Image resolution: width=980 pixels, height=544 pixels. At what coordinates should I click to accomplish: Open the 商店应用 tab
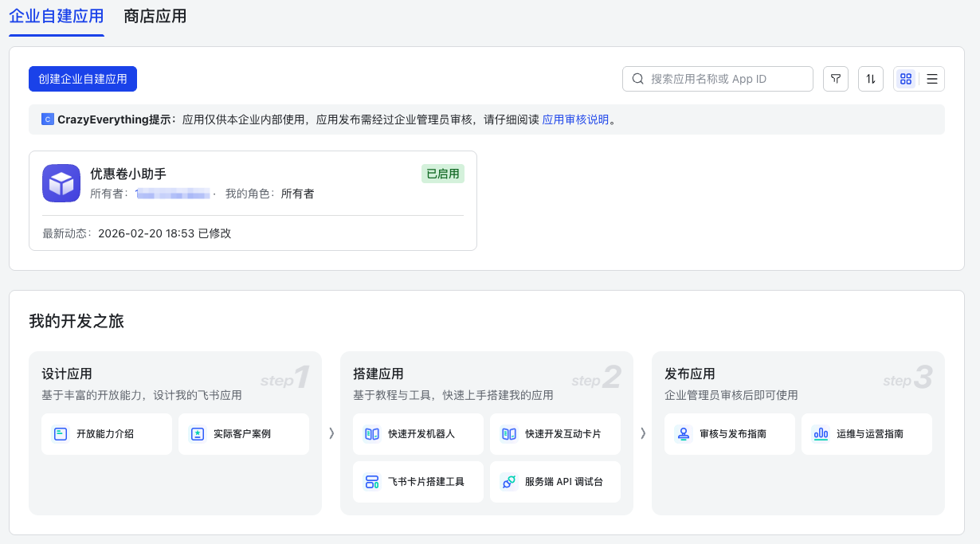(155, 16)
